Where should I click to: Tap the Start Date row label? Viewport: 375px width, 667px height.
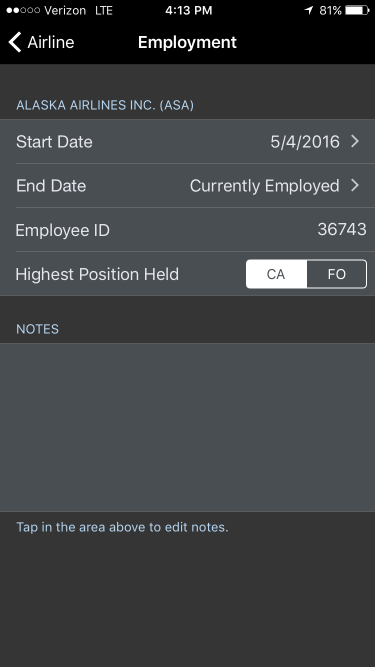54,142
